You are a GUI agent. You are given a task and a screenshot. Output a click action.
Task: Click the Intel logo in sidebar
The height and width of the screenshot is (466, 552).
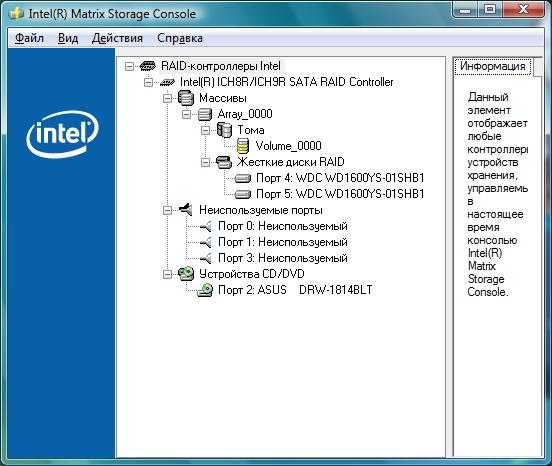tap(63, 134)
